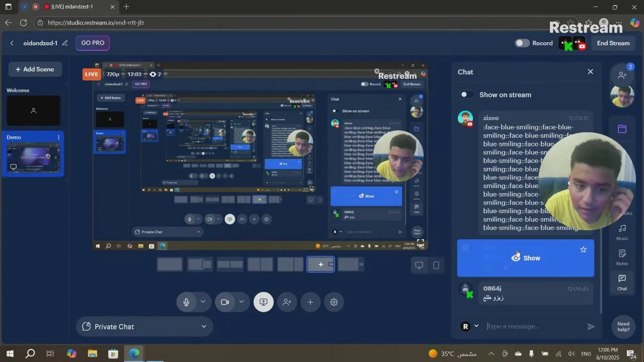
Task: Select landscape monitor orientation
Action: (419, 265)
